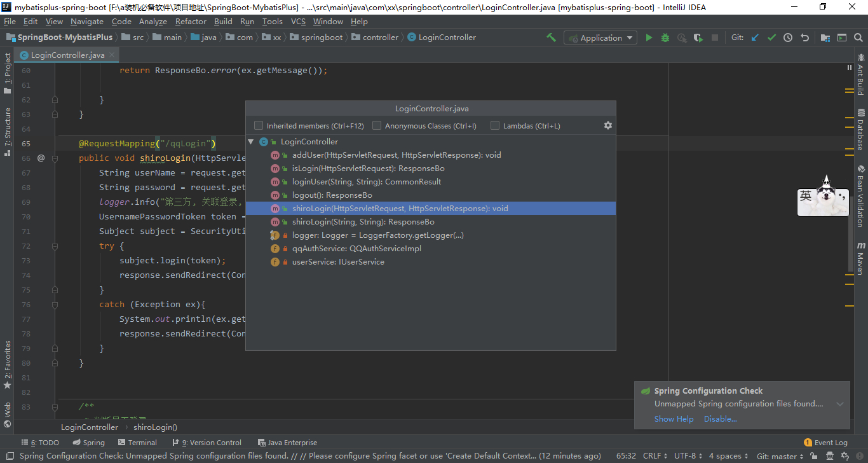868x463 pixels.
Task: Click the Search Everywhere magnifier icon
Action: coord(858,38)
